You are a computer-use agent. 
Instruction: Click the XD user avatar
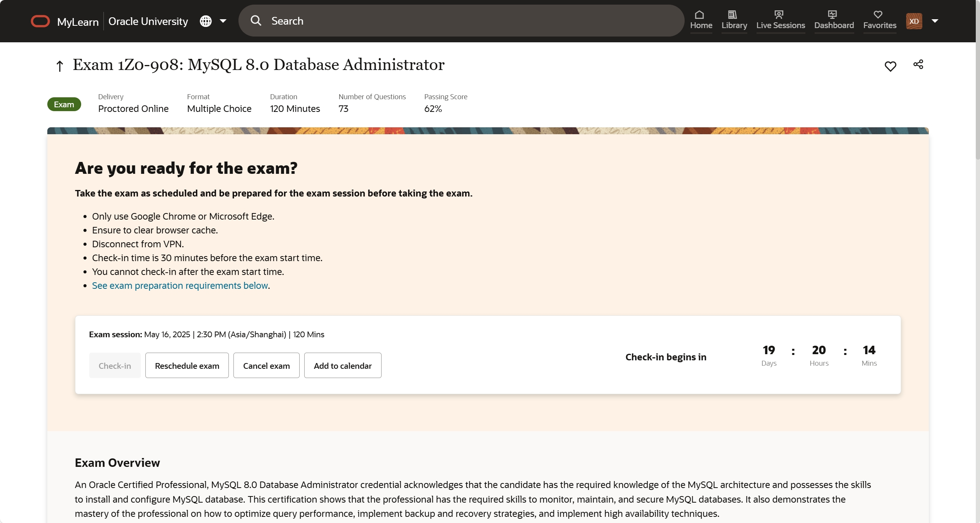click(x=914, y=21)
